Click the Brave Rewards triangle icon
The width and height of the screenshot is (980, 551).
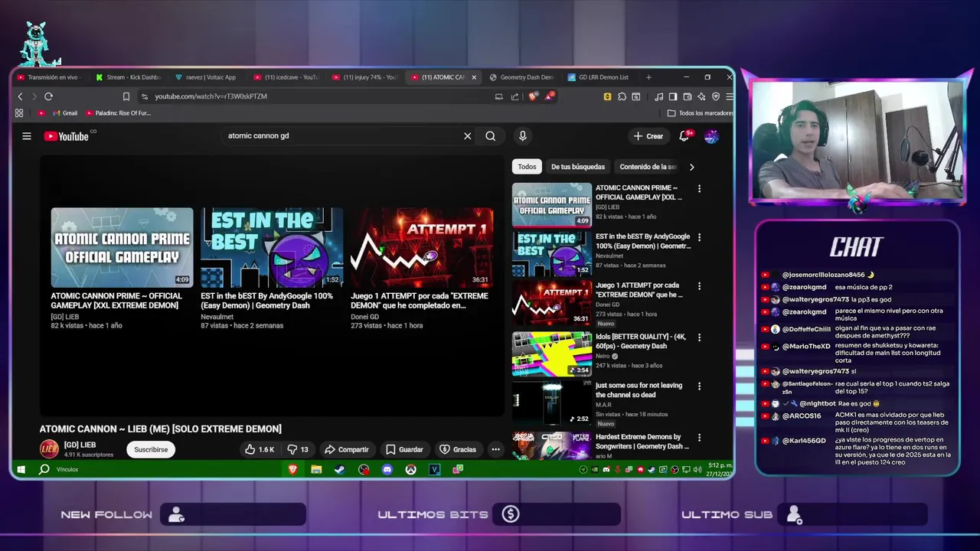550,96
